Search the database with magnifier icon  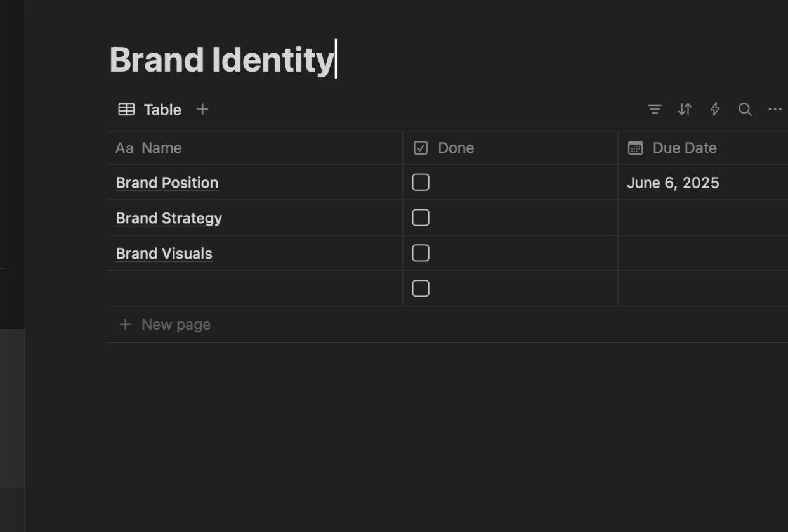(745, 110)
